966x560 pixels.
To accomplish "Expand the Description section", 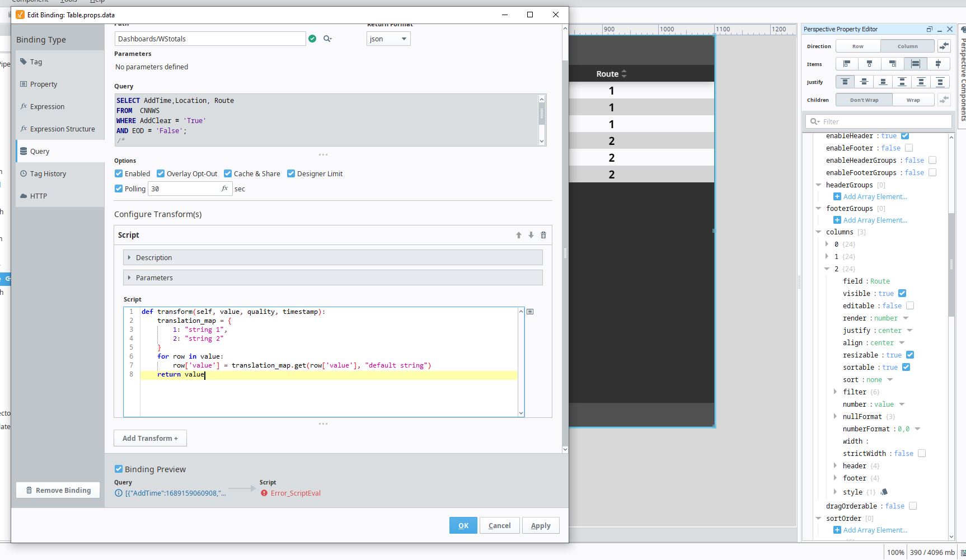I will (333, 257).
